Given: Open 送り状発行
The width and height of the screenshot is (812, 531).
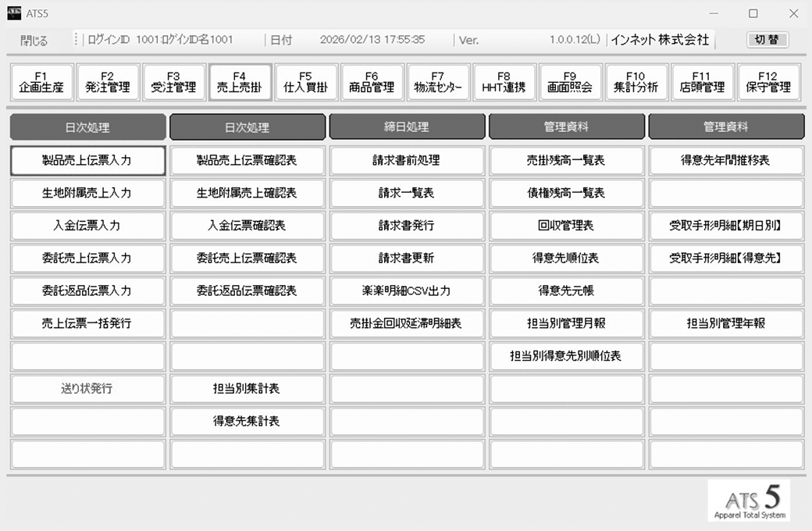Looking at the screenshot, I should 87,388.
